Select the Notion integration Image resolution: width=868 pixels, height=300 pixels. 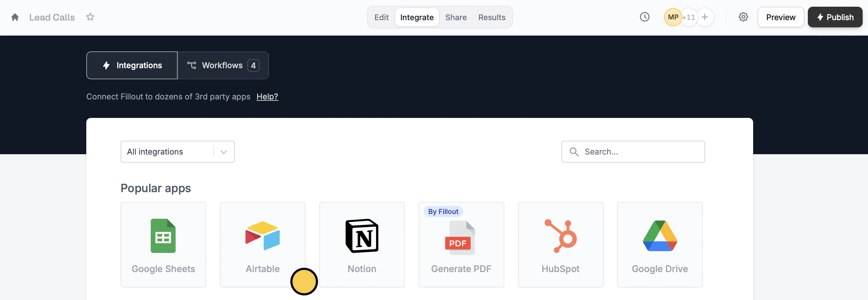click(362, 245)
